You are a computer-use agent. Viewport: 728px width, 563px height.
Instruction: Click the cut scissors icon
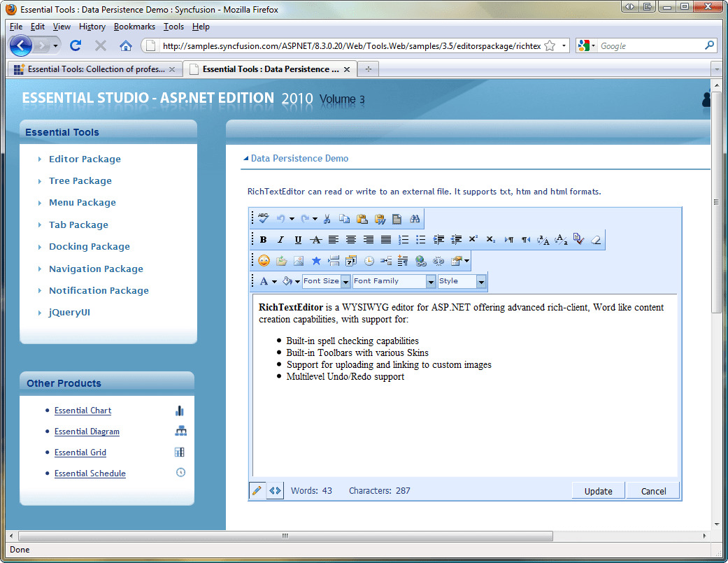327,219
